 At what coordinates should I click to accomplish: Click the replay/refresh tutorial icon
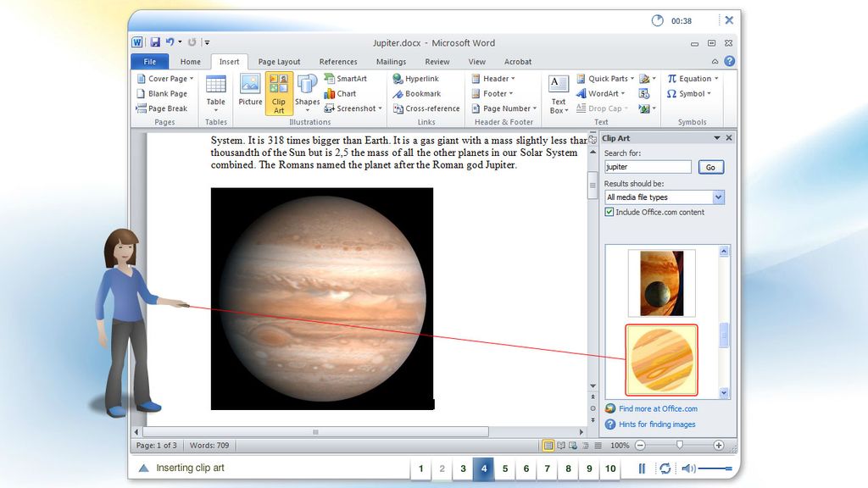click(x=665, y=469)
